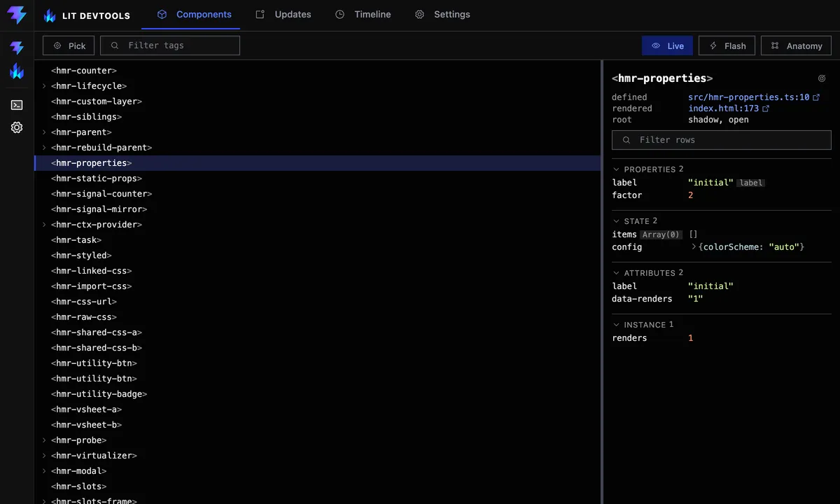
Task: Click the target icon next to hmr-properties heading
Action: pyautogui.click(x=822, y=78)
